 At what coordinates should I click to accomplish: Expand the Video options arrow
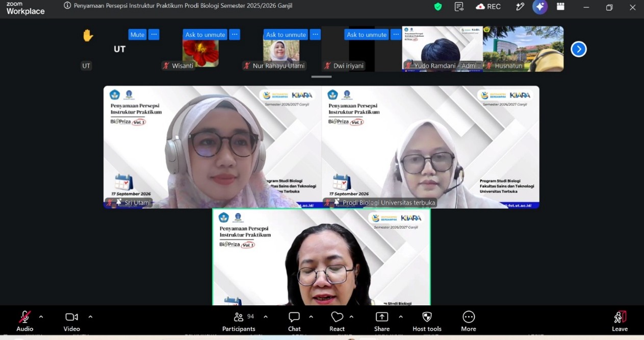(90, 317)
